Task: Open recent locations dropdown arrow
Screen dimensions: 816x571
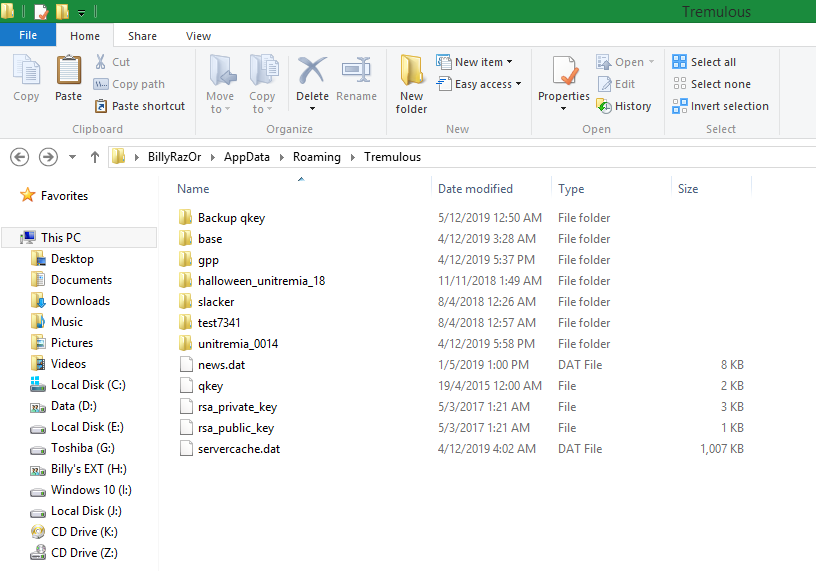Action: click(x=72, y=157)
